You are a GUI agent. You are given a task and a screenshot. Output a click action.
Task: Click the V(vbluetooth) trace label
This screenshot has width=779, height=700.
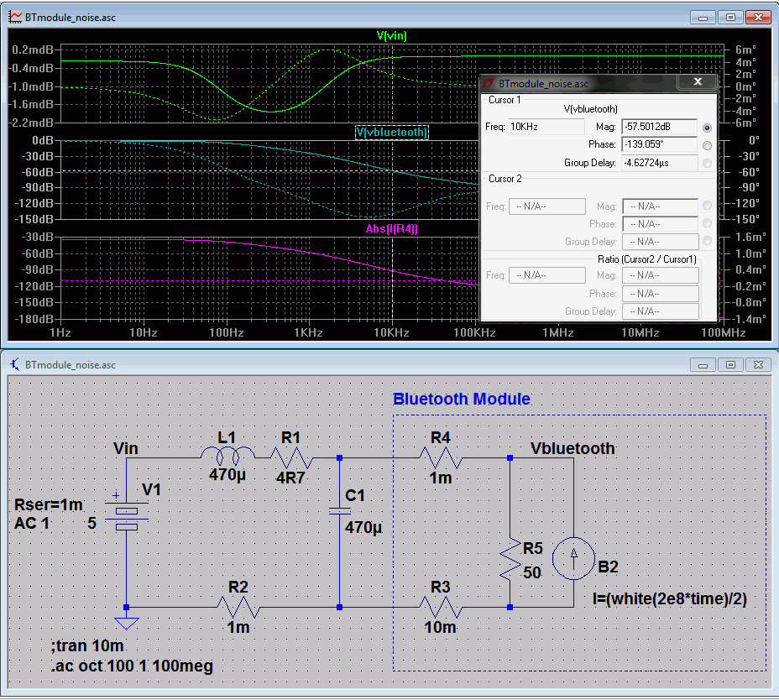(x=392, y=133)
